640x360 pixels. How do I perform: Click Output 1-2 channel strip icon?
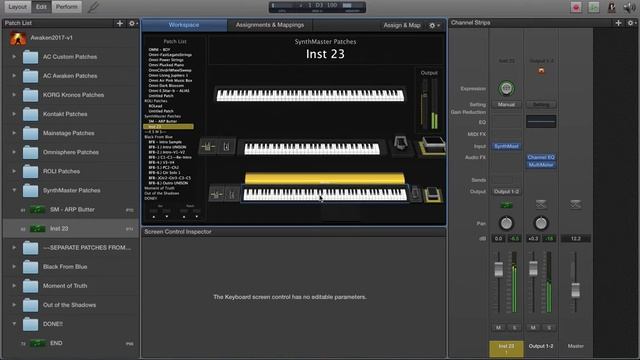541,204
